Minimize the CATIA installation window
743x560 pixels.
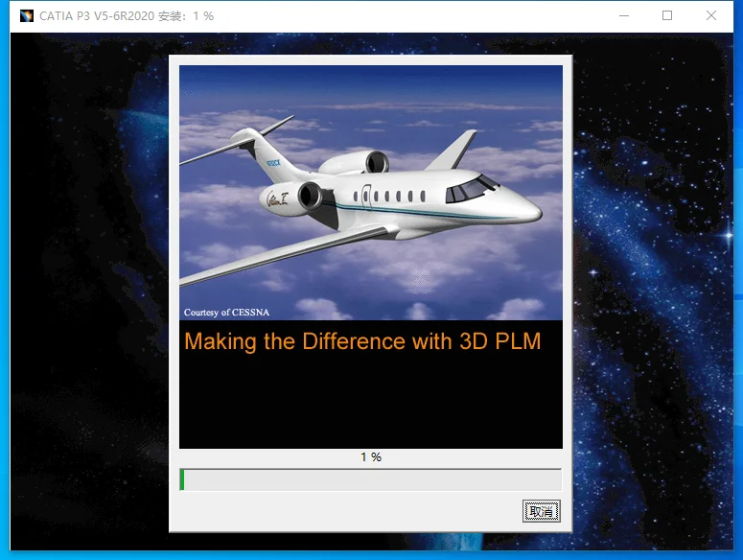(624, 15)
